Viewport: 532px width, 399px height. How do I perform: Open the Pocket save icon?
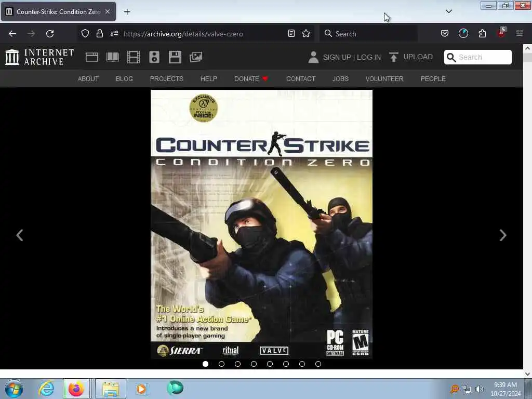445,33
